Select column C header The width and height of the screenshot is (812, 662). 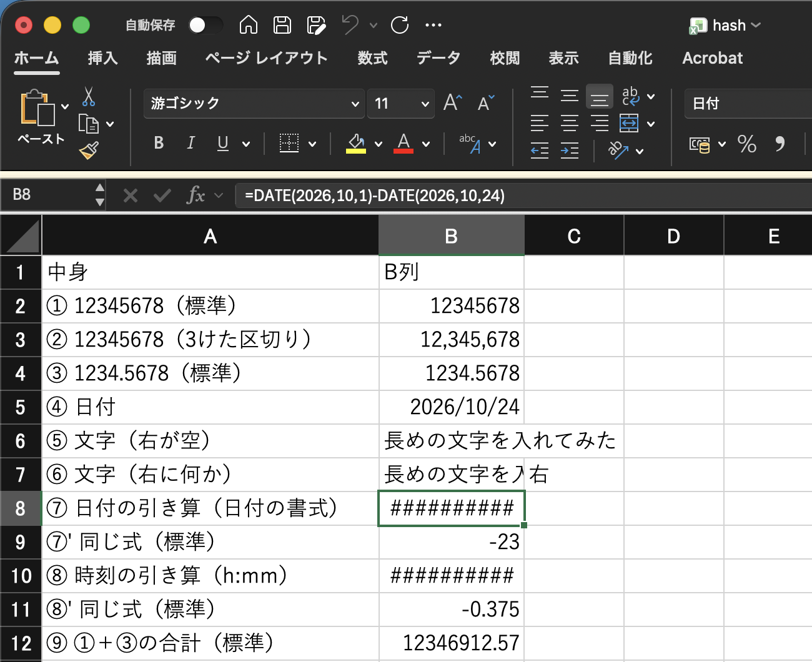pos(574,236)
